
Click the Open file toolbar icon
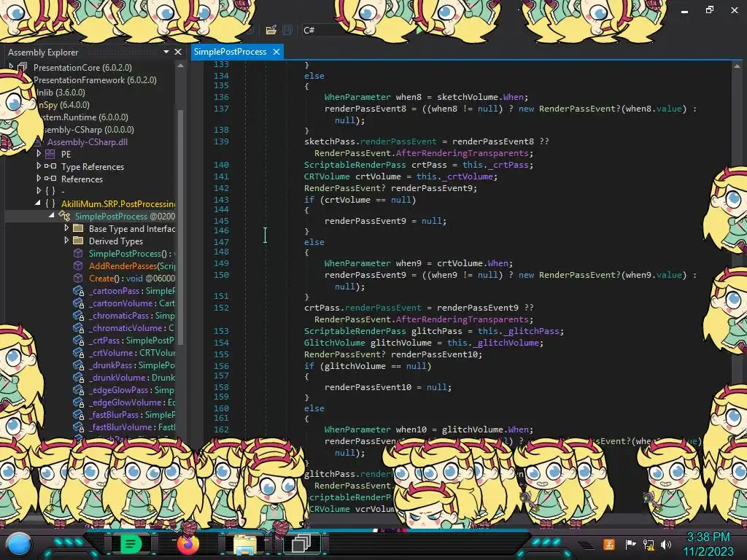pyautogui.click(x=271, y=30)
